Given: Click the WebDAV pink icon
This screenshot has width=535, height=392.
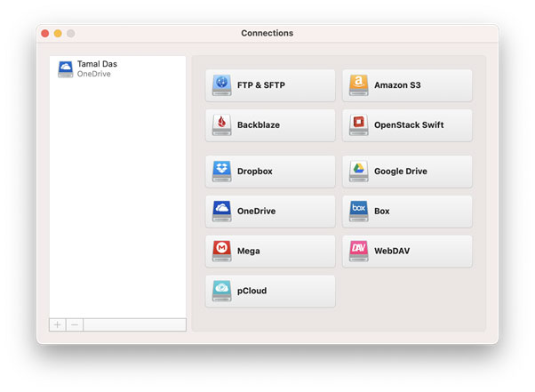Looking at the screenshot, I should coord(358,251).
